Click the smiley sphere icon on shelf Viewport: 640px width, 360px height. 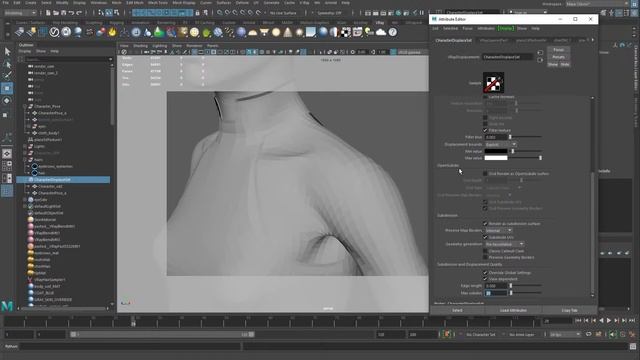tap(194, 32)
